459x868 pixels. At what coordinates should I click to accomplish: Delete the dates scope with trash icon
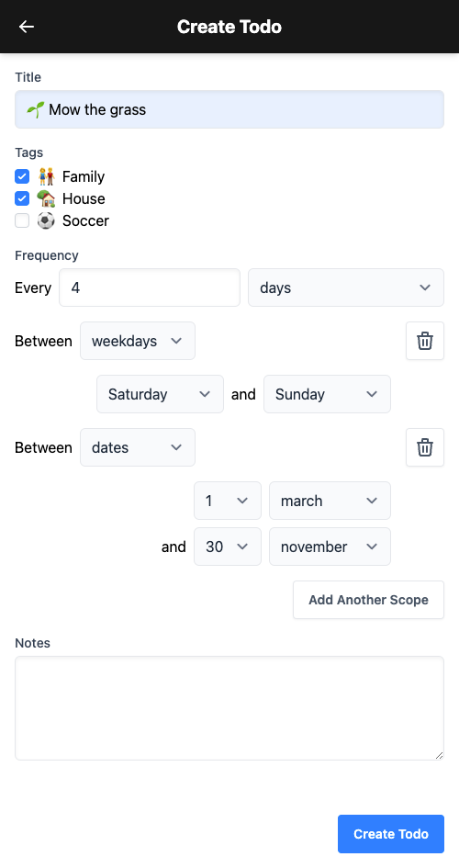425,447
